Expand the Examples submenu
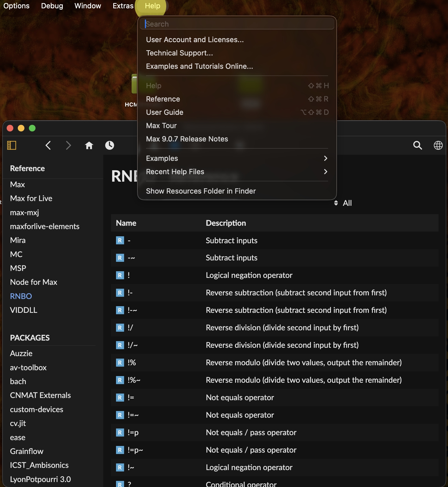The height and width of the screenshot is (487, 448). point(237,158)
